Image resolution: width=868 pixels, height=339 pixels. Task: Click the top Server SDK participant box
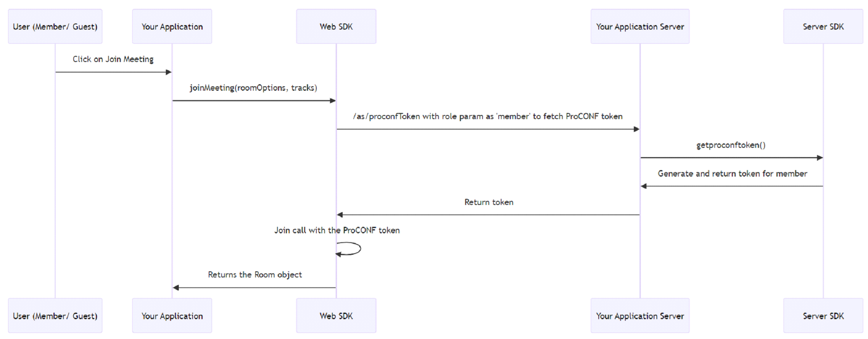coord(823,27)
